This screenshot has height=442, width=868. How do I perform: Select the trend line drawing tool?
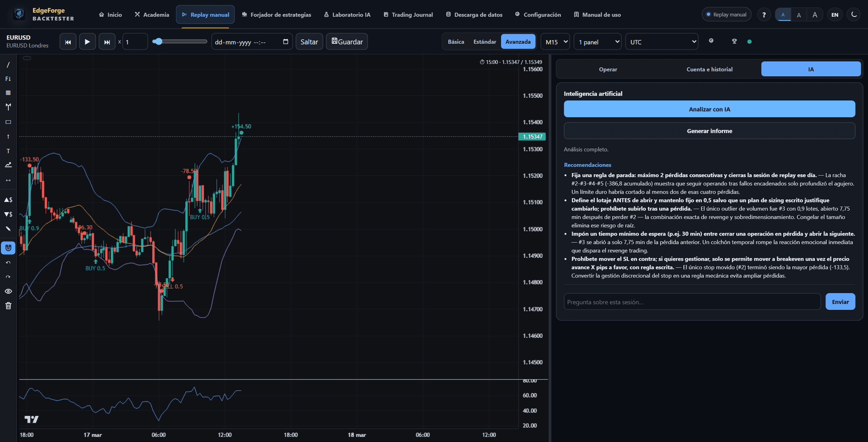(x=8, y=65)
